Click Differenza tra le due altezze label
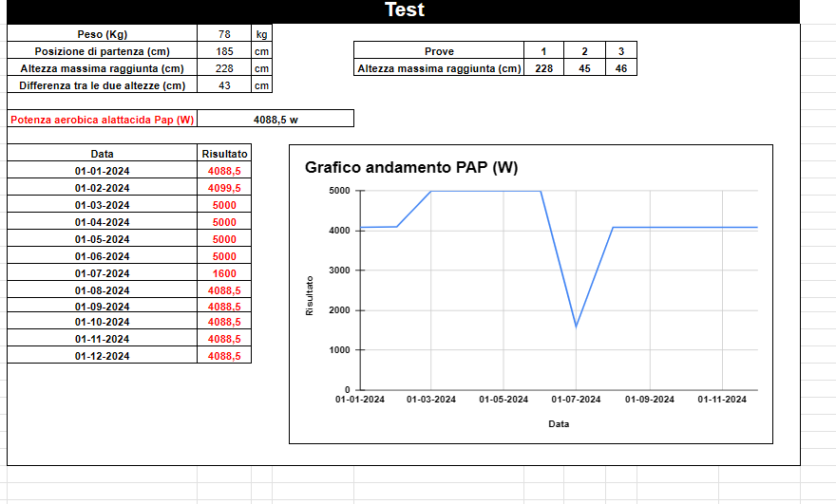This screenshot has height=504, width=836. [x=102, y=84]
